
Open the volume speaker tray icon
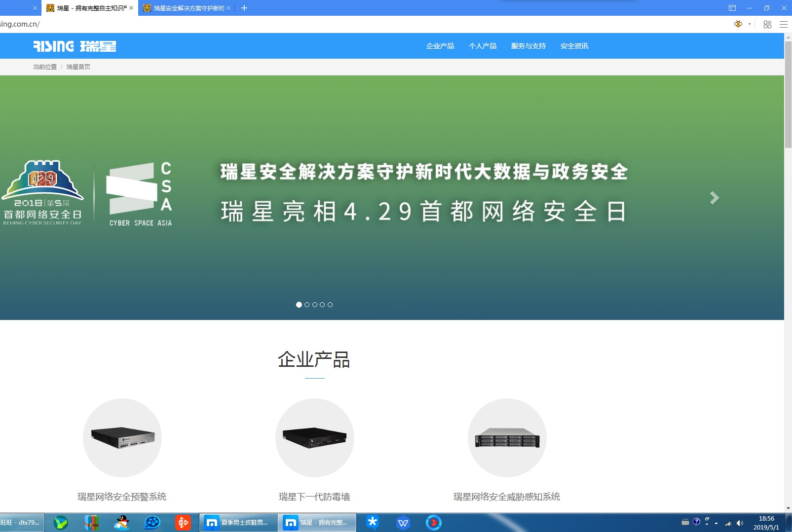tap(740, 523)
